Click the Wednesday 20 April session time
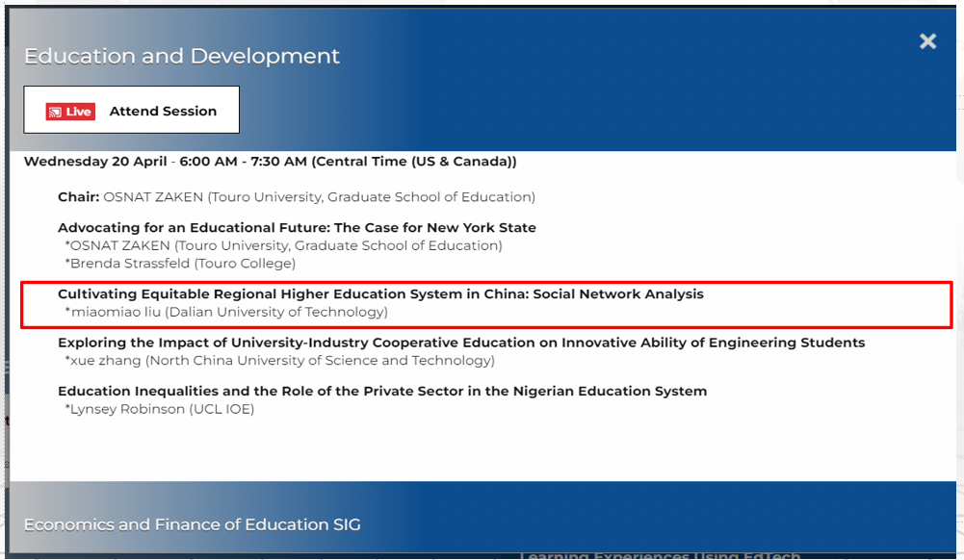The height and width of the screenshot is (560, 964). pos(94,162)
